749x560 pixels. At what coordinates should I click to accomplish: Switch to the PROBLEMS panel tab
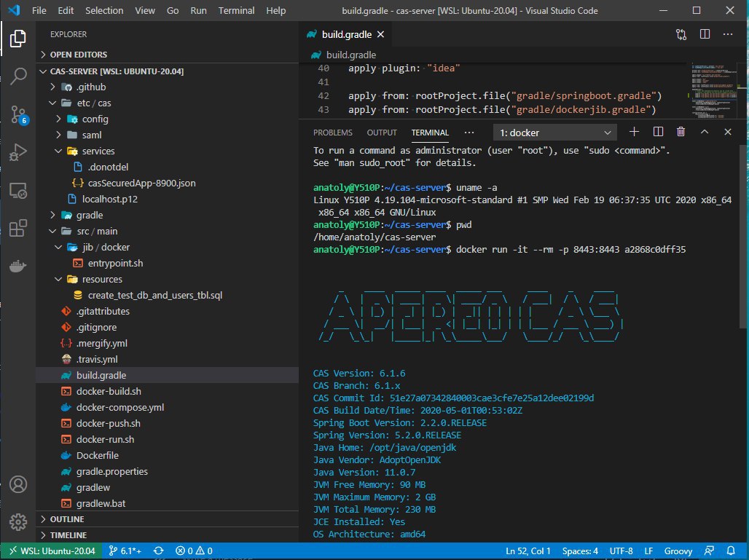[332, 133]
